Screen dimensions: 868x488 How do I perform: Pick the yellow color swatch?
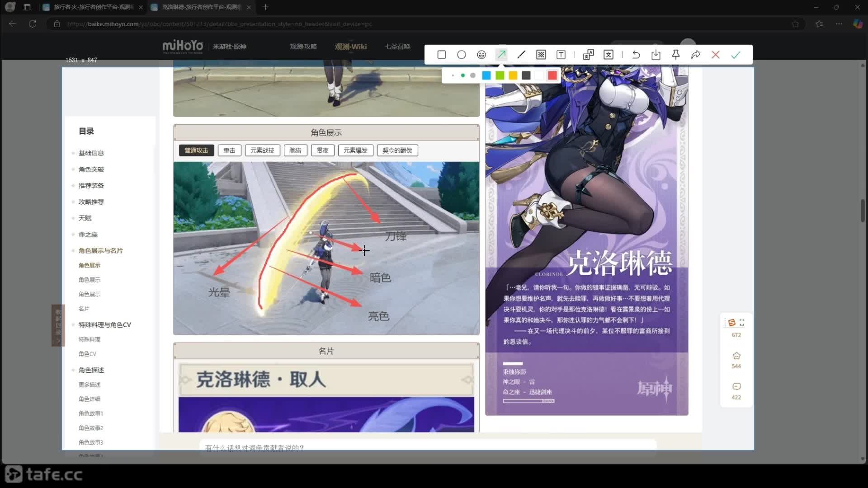point(513,75)
